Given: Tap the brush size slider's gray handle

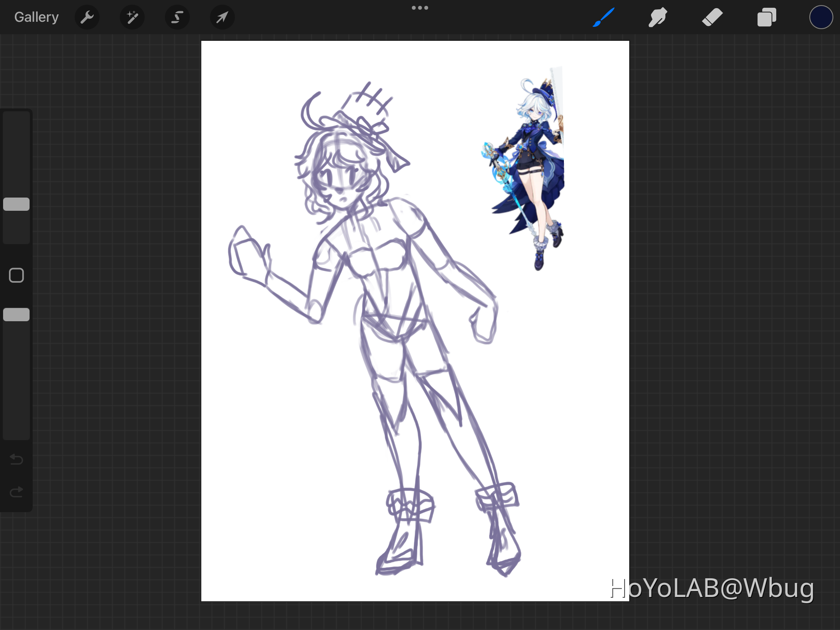Looking at the screenshot, I should (16, 204).
